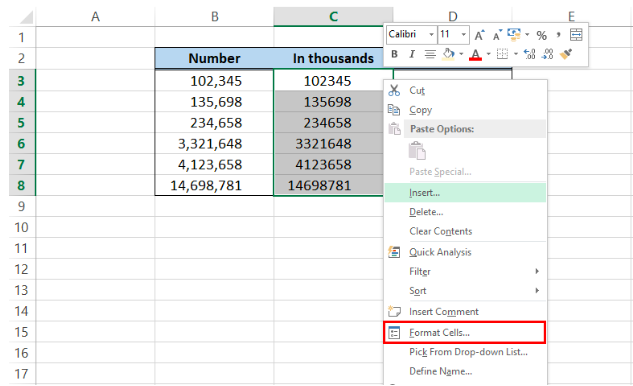Apply Accounting Number Format from mini toolbar

[514, 35]
